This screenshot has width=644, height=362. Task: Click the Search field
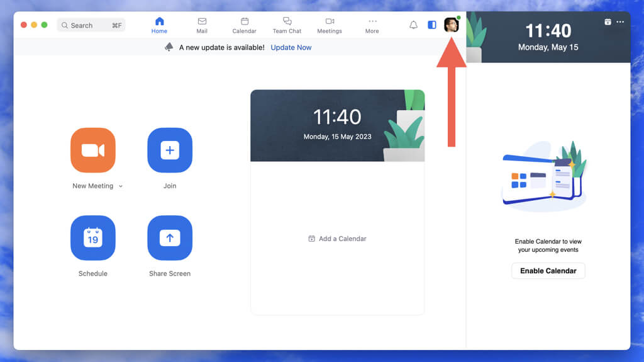click(91, 25)
